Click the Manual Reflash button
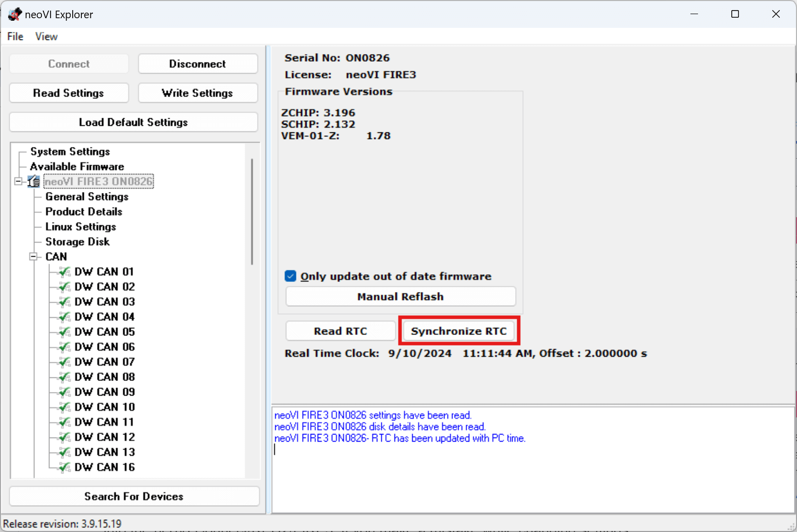Viewport: 797px width, 532px height. click(401, 297)
